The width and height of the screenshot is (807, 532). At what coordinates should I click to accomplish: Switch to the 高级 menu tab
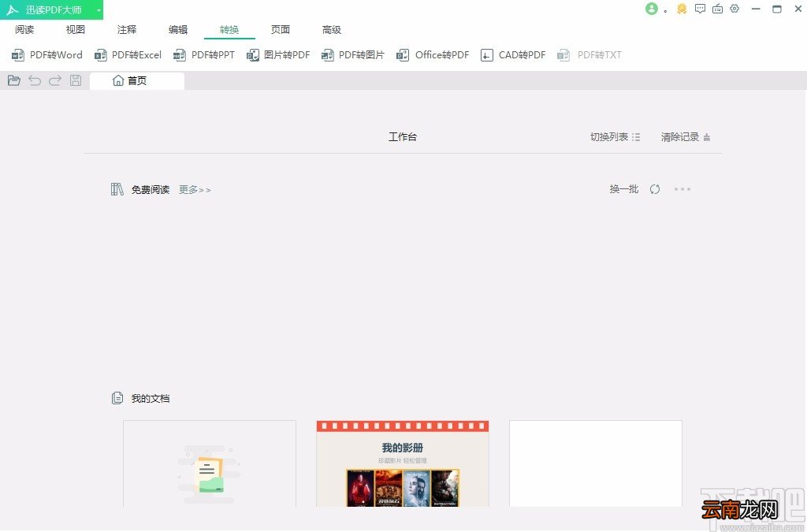[332, 30]
